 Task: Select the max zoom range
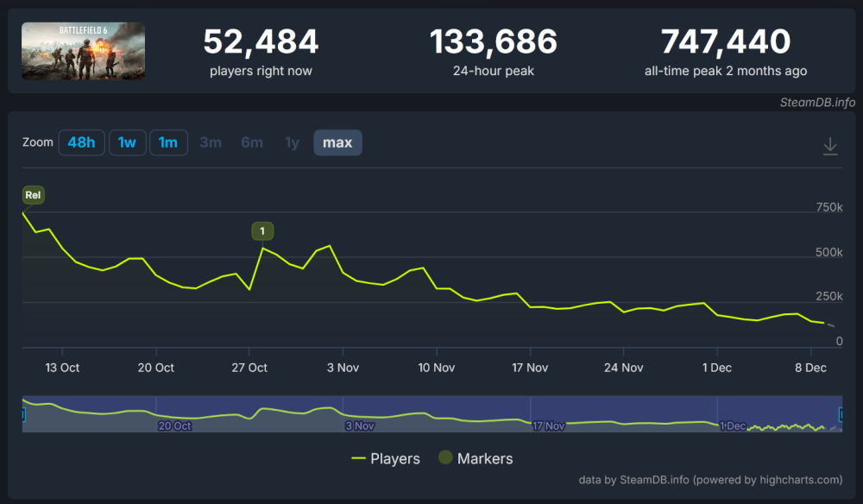[337, 142]
